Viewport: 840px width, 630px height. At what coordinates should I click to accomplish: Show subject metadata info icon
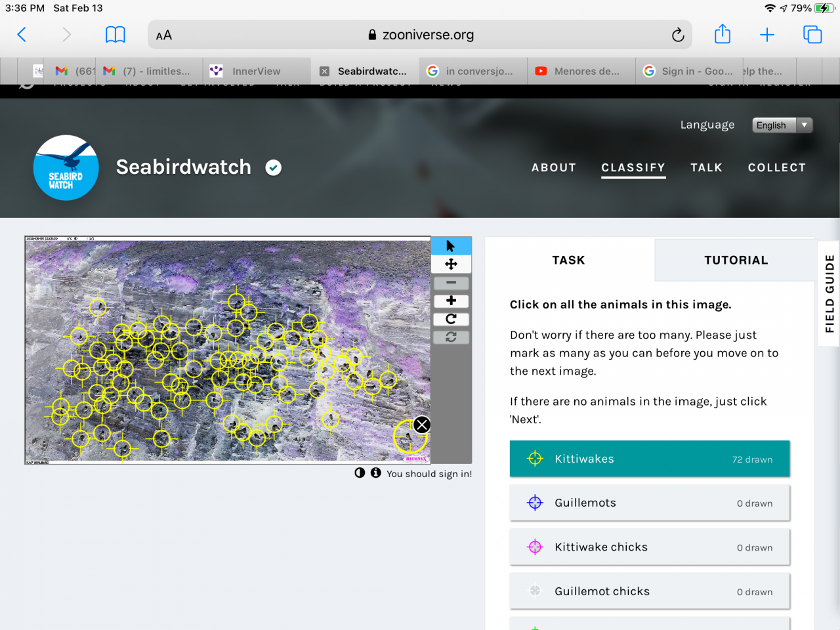[x=375, y=472]
